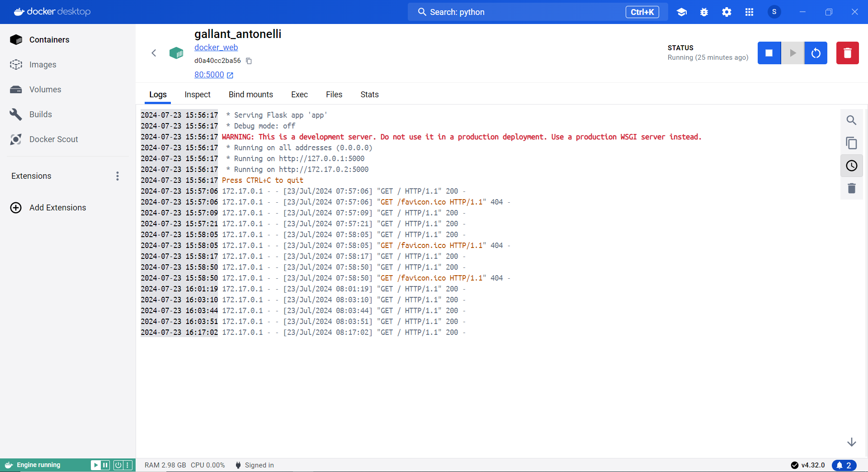Copy logs to clipboard
Screen dimensions: 868x472
pos(852,143)
